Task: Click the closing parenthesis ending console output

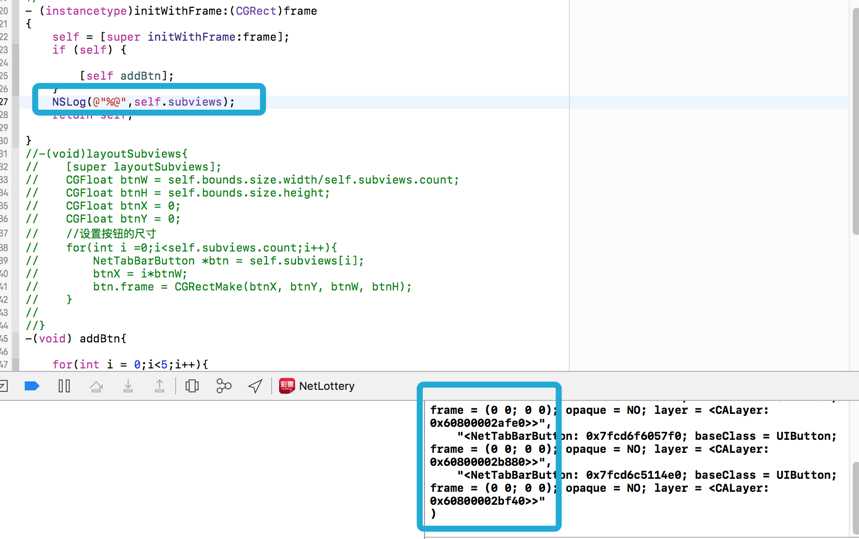Action: click(433, 514)
